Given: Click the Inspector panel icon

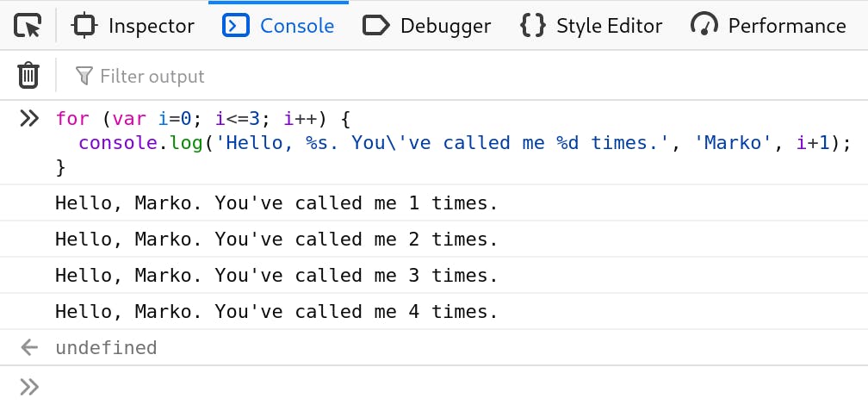Looking at the screenshot, I should (x=84, y=26).
